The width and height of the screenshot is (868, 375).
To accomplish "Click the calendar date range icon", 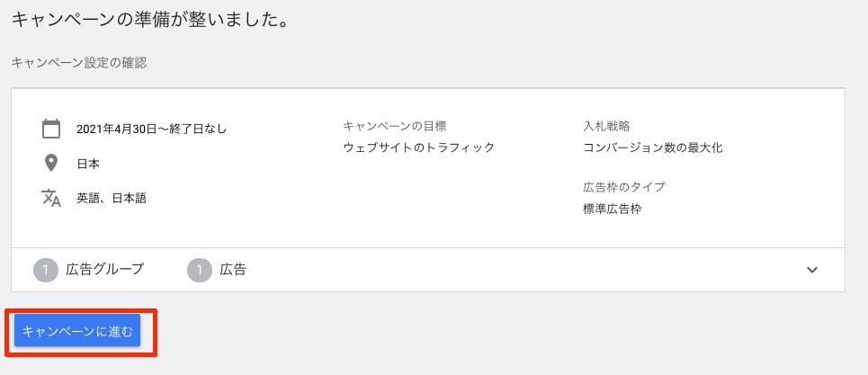I will pos(51,129).
